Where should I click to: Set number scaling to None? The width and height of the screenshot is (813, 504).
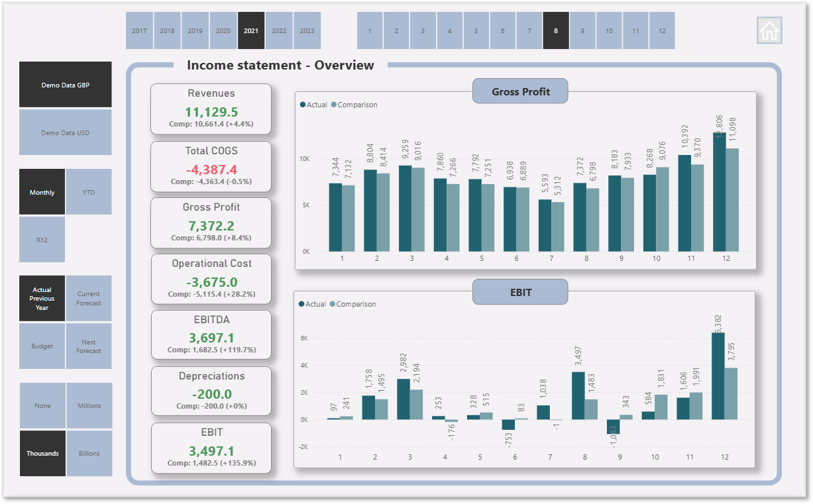tap(42, 405)
